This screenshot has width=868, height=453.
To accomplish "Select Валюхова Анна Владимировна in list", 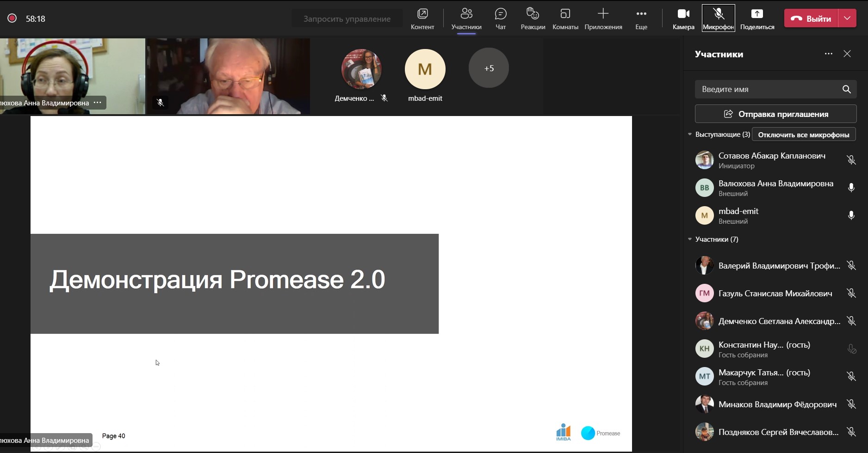I will [x=775, y=188].
